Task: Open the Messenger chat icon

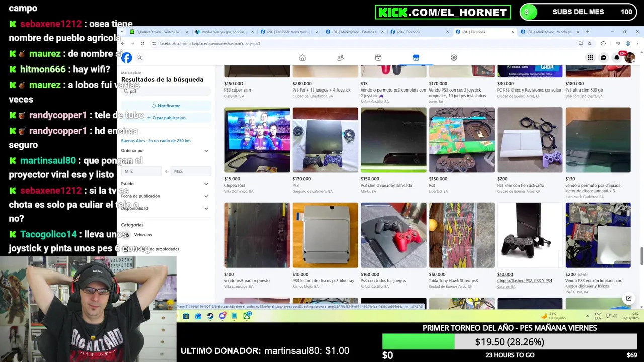Action: 604,58
